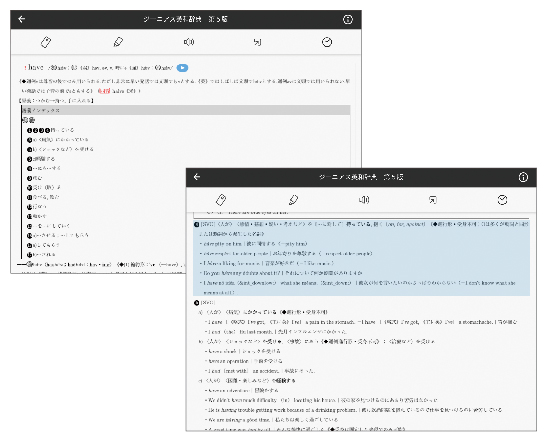Viewport: 560px width, 442px height.
Task: Open the info icon in the rear window header
Action: point(348,19)
